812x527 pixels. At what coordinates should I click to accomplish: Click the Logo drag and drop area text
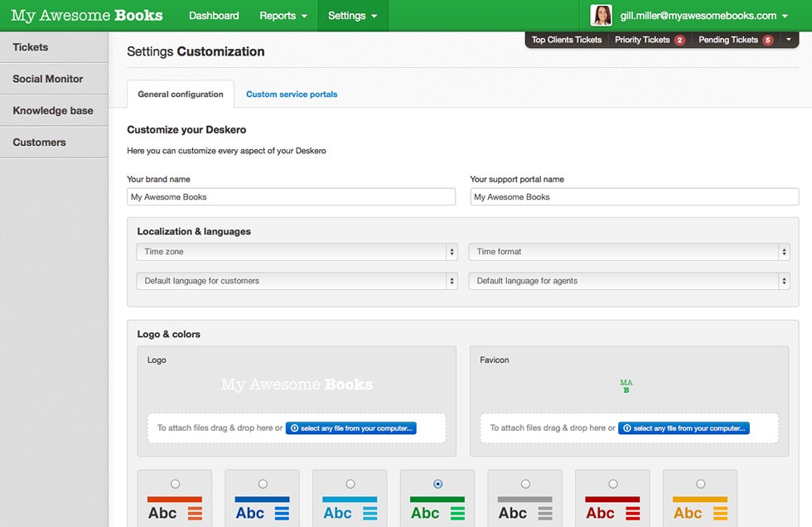pyautogui.click(x=220, y=428)
